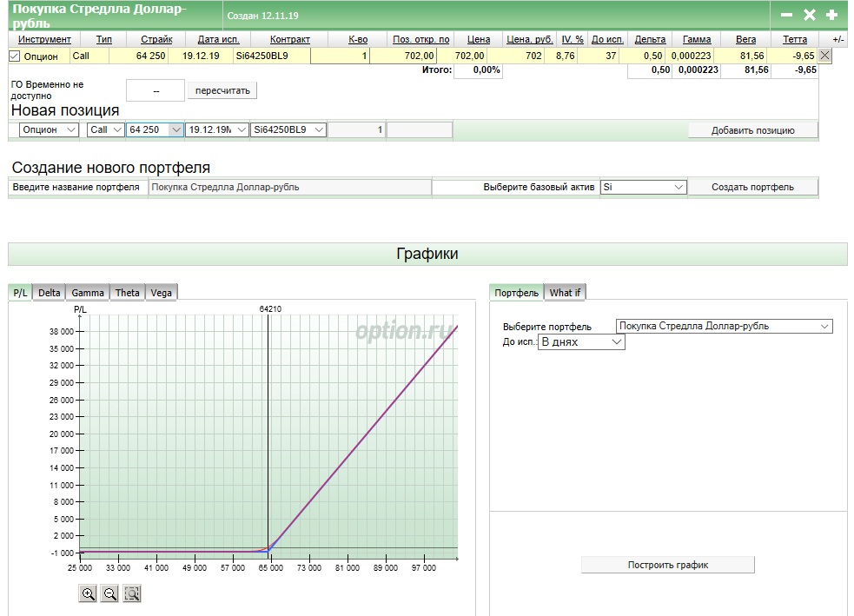Click the Итого 0,00% field
Screen dimensions: 854x616
point(478,70)
